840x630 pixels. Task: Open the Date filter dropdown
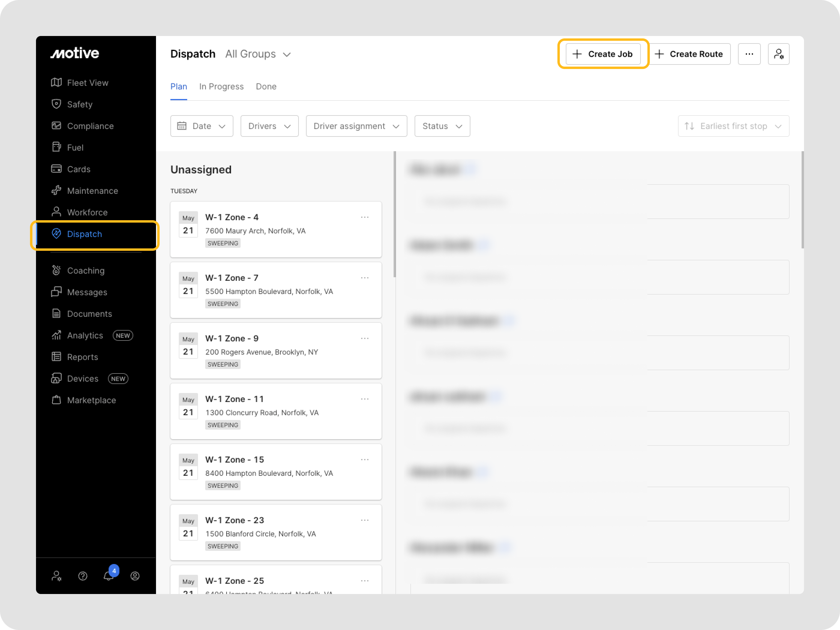[201, 126]
